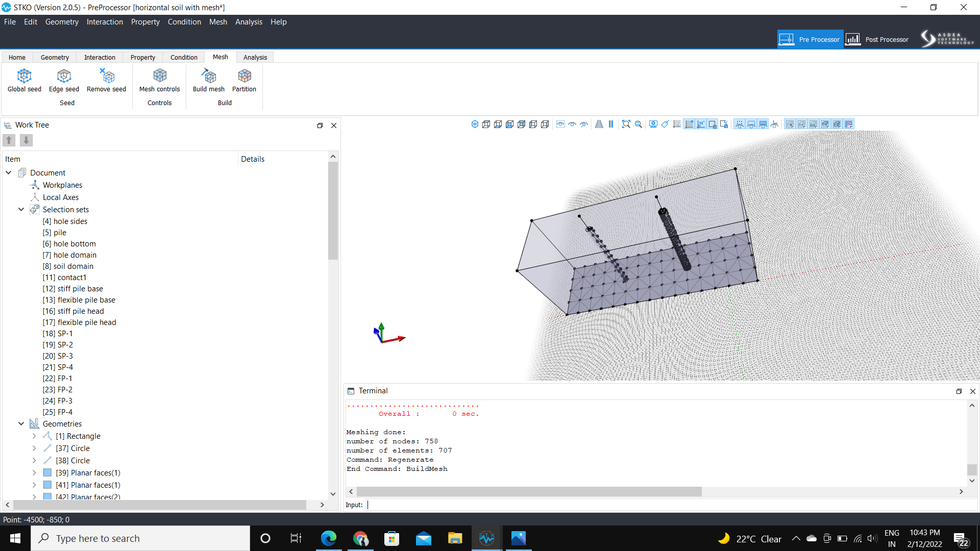Close the Work Tree panel
Screen dimensions: 980x551
click(334, 126)
